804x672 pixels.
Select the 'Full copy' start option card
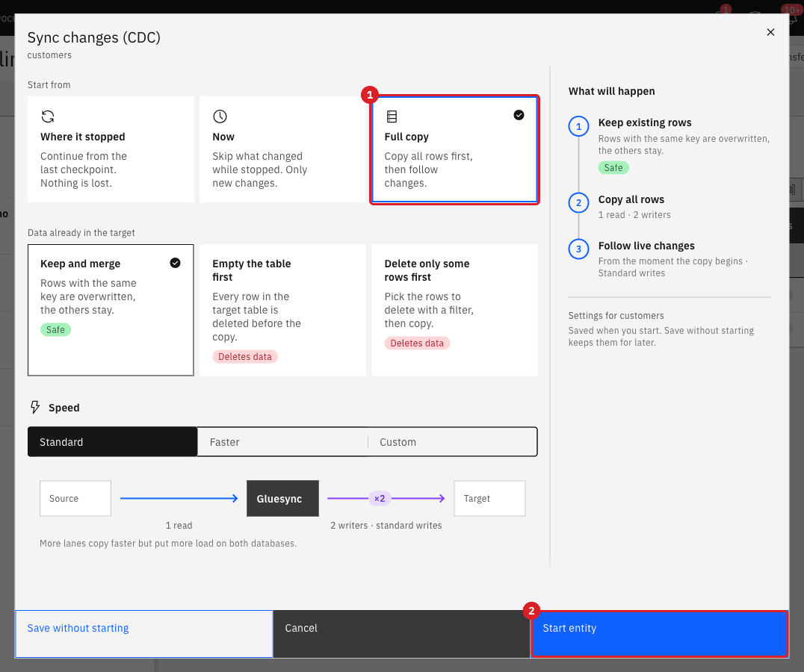tap(454, 149)
